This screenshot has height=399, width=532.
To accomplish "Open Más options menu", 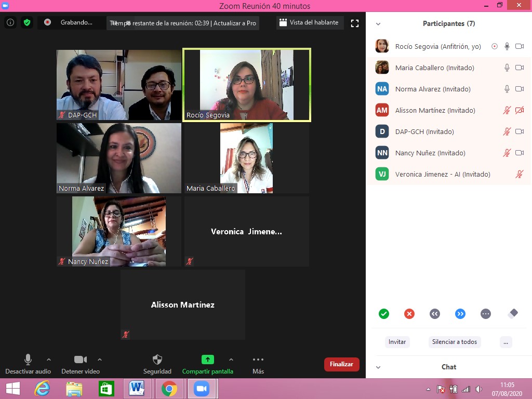I will coord(258,364).
